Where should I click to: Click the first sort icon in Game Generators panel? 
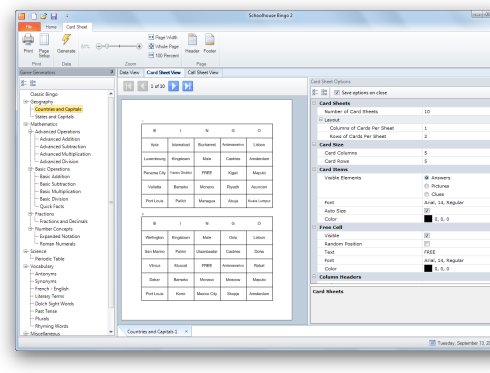click(24, 83)
